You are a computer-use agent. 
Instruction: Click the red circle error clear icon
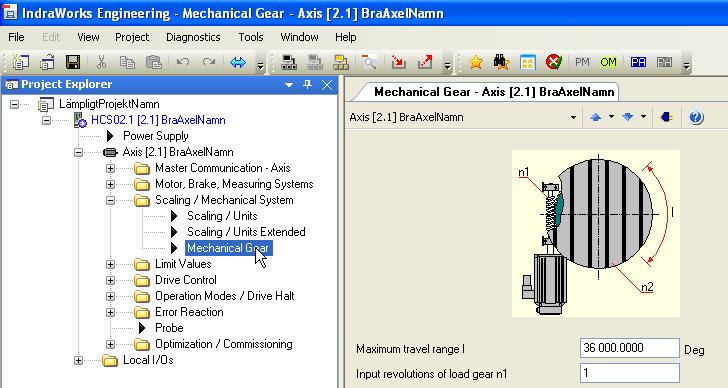(x=554, y=62)
